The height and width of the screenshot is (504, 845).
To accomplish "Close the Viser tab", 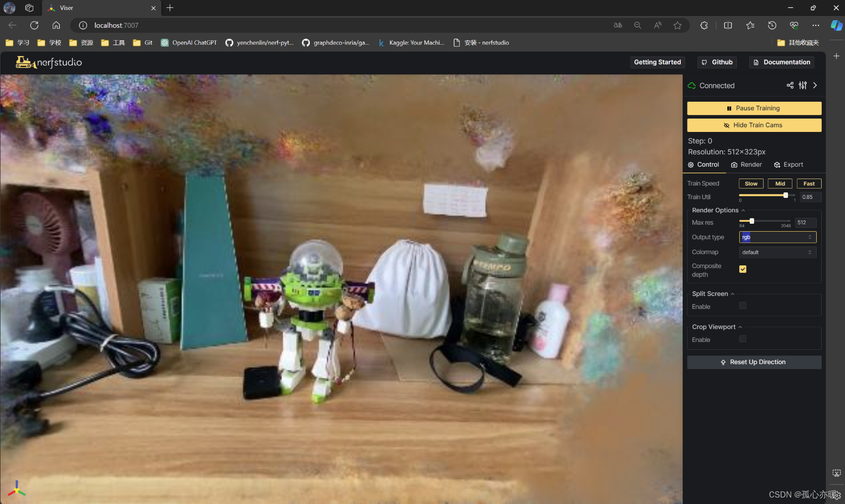I will [153, 8].
